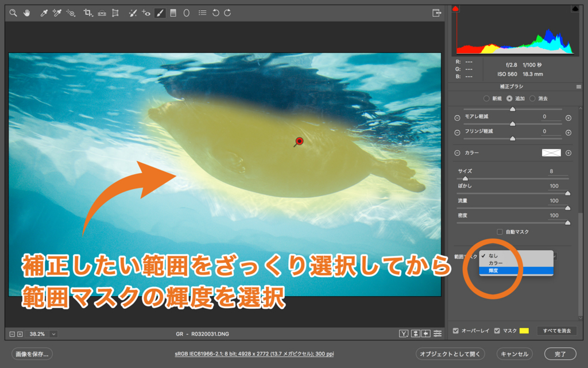Choose 輝度 in range mask menu
The width and height of the screenshot is (588, 368).
(516, 270)
